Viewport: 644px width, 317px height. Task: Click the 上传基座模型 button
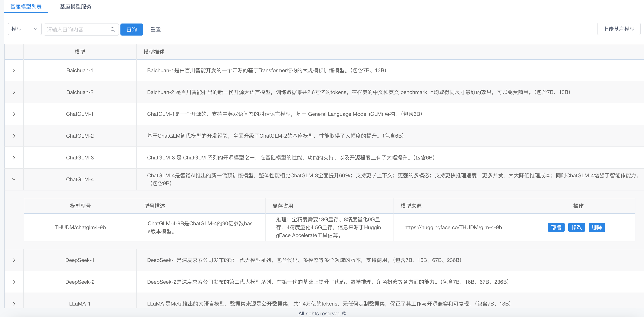(x=619, y=29)
